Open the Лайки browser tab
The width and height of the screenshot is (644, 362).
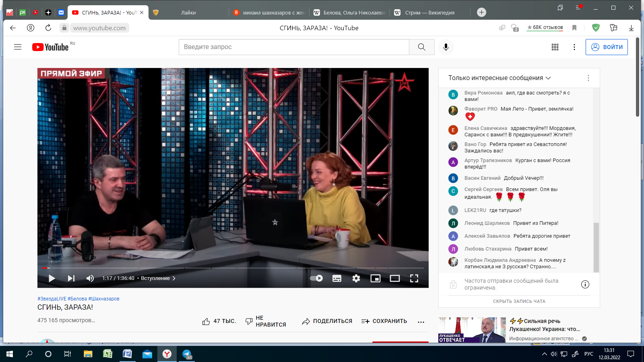(x=188, y=12)
